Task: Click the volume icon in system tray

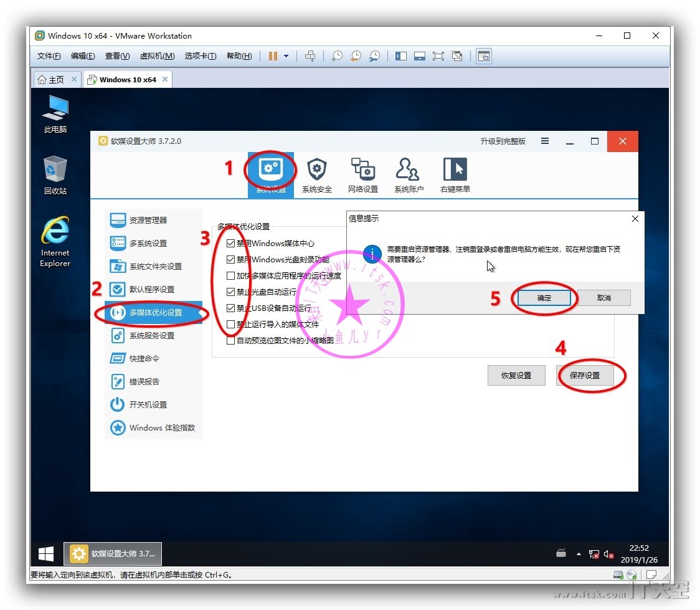Action: point(608,554)
